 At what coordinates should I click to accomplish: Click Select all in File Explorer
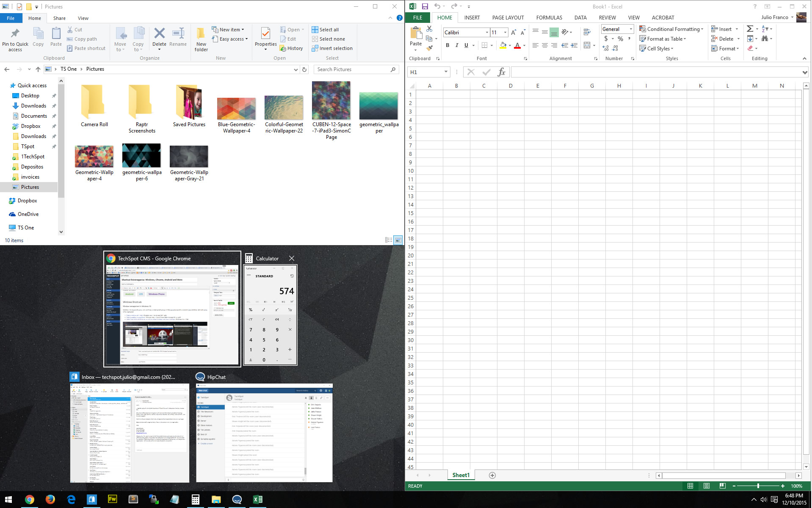pyautogui.click(x=325, y=30)
